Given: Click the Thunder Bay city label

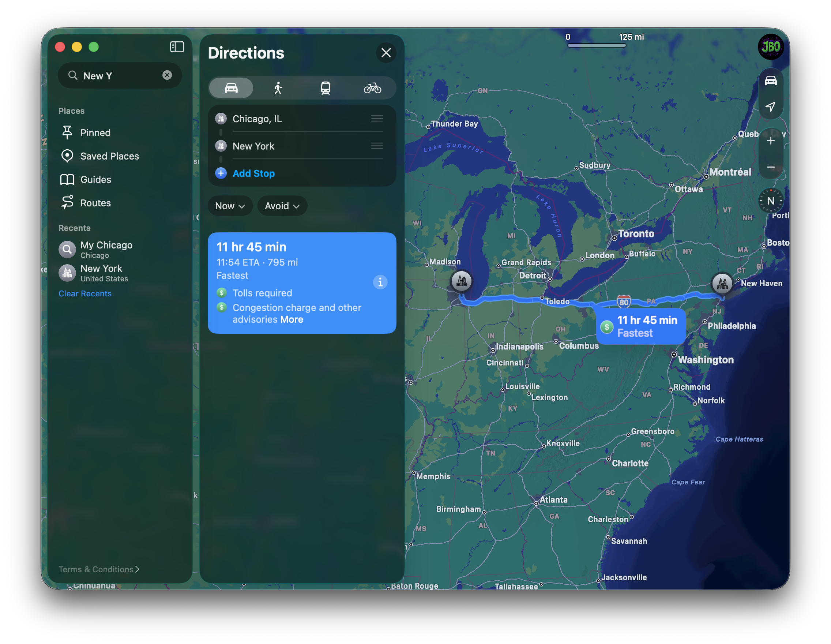Looking at the screenshot, I should tap(454, 124).
